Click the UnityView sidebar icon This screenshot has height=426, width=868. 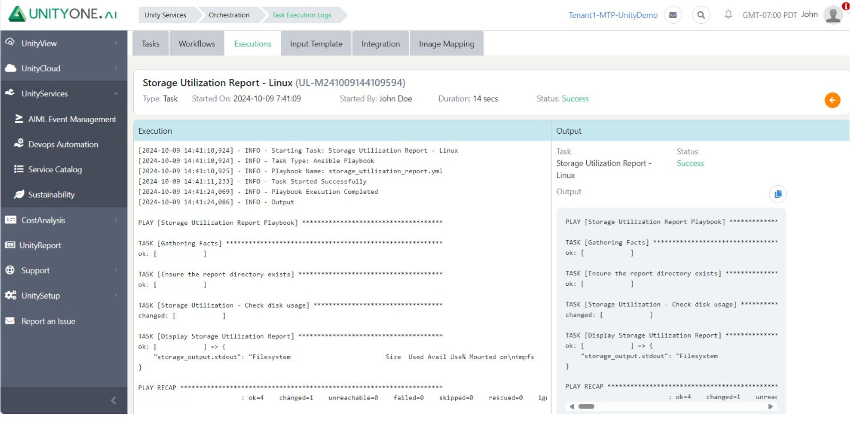(10, 42)
